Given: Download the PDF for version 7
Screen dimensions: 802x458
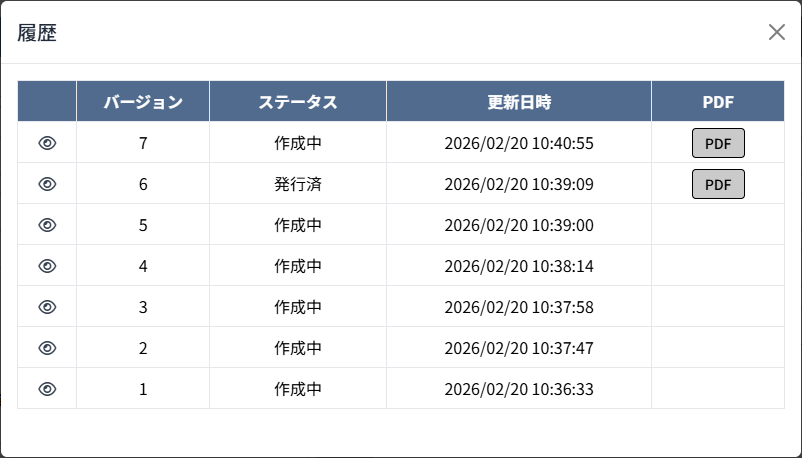Looking at the screenshot, I should pos(718,143).
